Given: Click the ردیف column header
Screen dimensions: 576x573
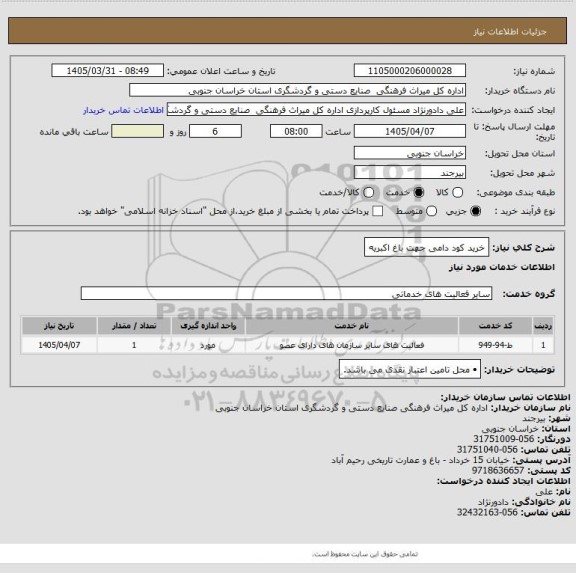Looking at the screenshot, I should 543,326.
